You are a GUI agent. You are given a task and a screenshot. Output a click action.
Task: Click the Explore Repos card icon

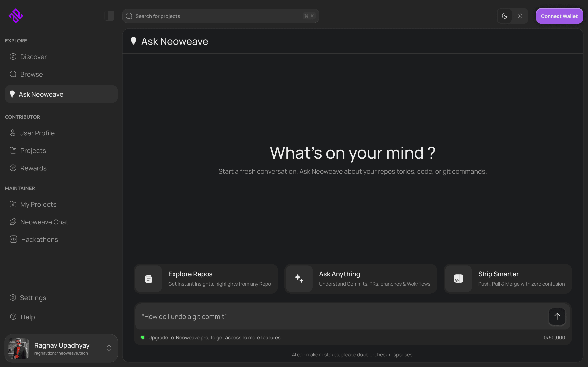click(x=148, y=279)
